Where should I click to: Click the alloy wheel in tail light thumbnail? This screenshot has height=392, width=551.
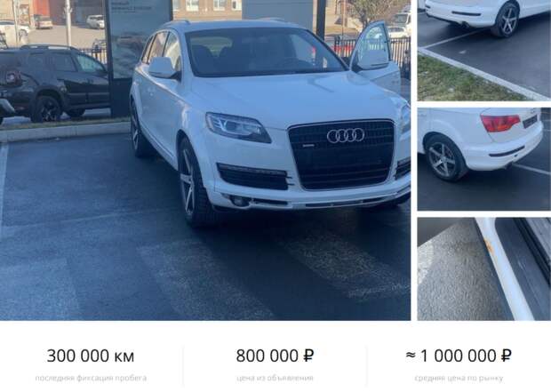445,158
